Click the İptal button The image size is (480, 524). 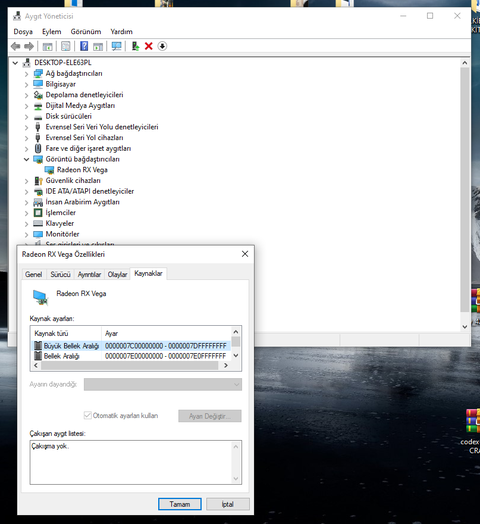tap(228, 504)
